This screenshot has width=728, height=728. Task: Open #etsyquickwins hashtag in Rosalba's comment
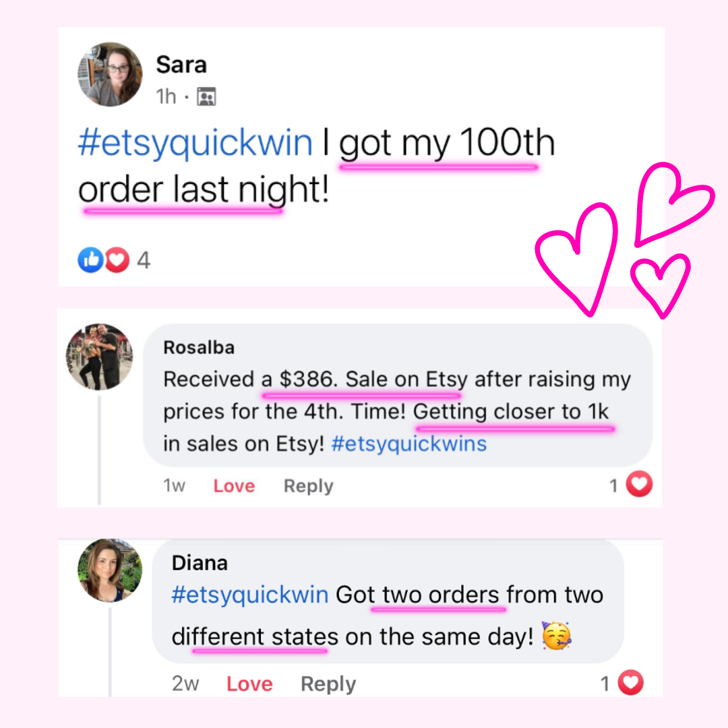[409, 444]
